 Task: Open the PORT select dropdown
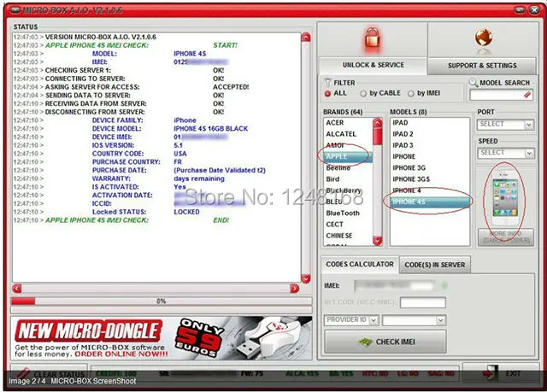coord(505,124)
